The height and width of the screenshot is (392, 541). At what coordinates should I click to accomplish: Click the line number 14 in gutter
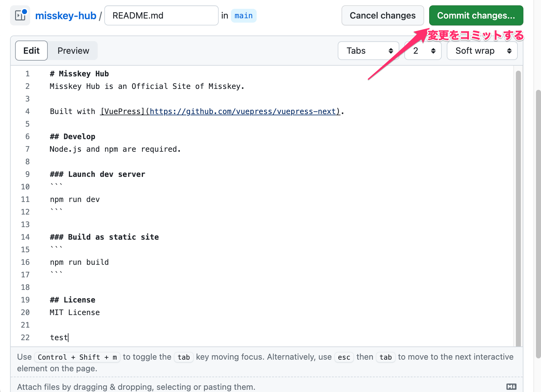[x=25, y=237]
